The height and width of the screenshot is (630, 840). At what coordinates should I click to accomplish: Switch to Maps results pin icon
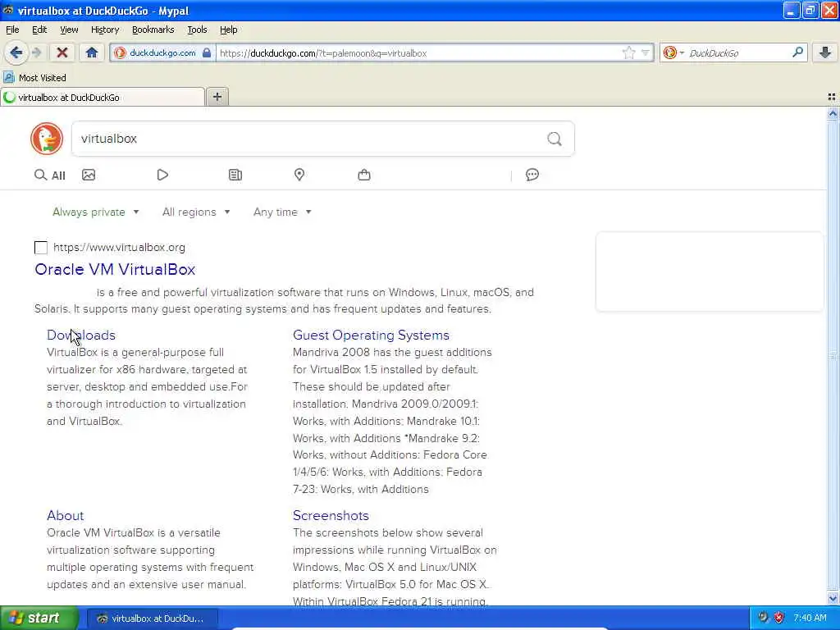pyautogui.click(x=299, y=175)
